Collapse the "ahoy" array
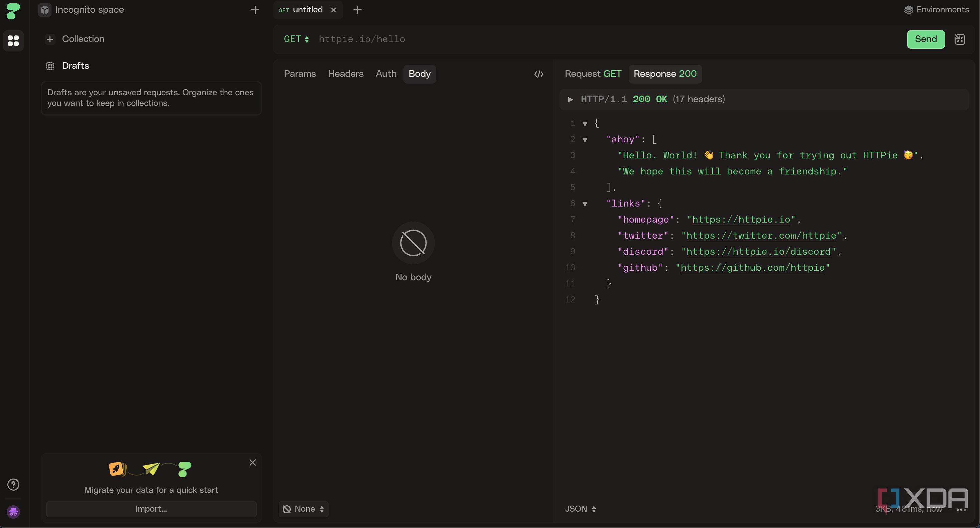This screenshot has height=528, width=980. (x=585, y=140)
